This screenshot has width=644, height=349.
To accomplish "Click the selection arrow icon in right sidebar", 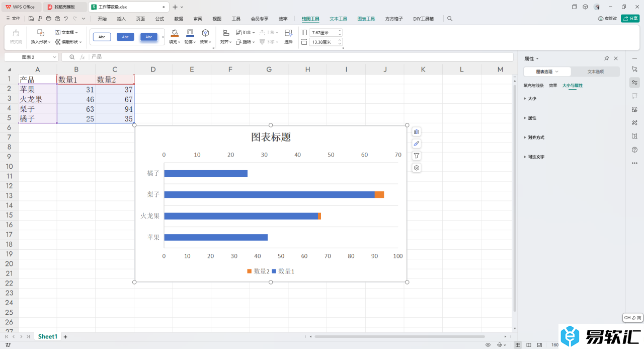I will tap(634, 68).
